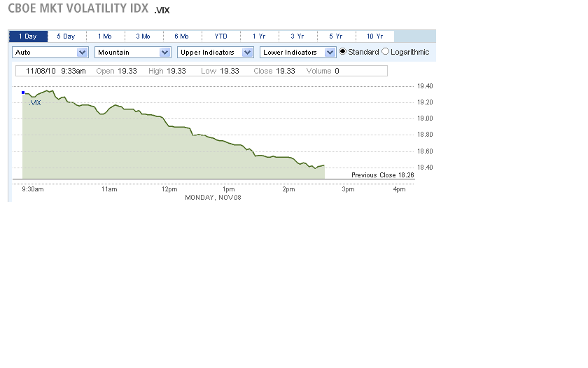Screen dimensions: 588x368
Task: Click the MONDAY, NOV08 date label
Action: [x=213, y=198]
